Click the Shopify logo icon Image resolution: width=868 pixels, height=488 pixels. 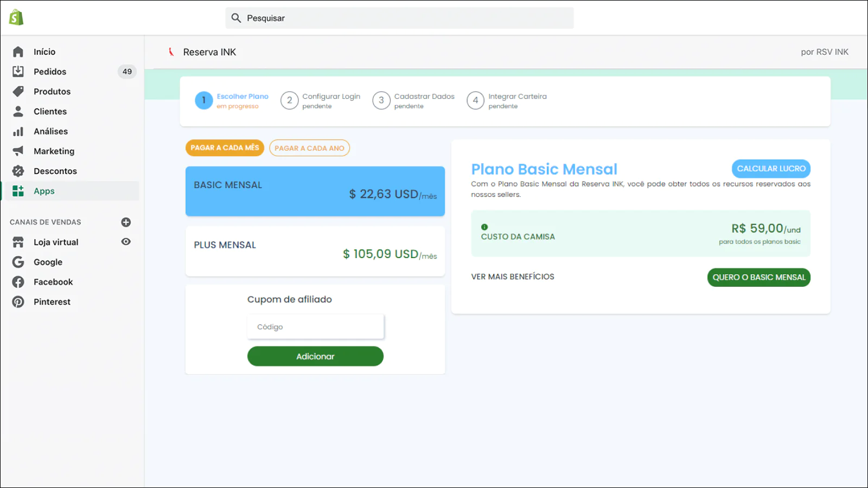[16, 17]
